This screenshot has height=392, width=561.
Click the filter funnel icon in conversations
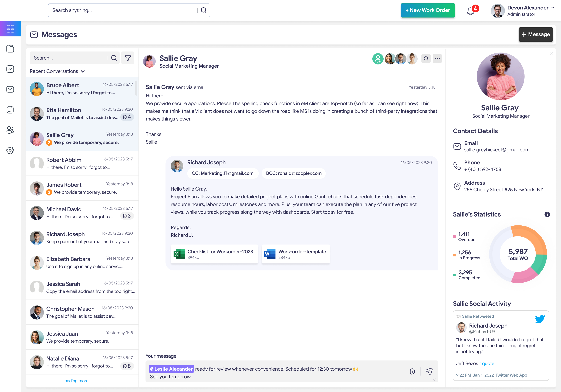(x=128, y=58)
